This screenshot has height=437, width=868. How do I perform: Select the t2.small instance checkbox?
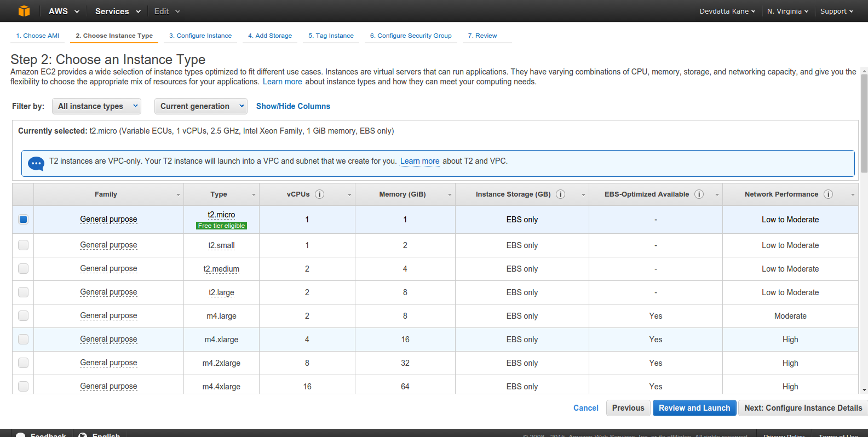pyautogui.click(x=23, y=245)
